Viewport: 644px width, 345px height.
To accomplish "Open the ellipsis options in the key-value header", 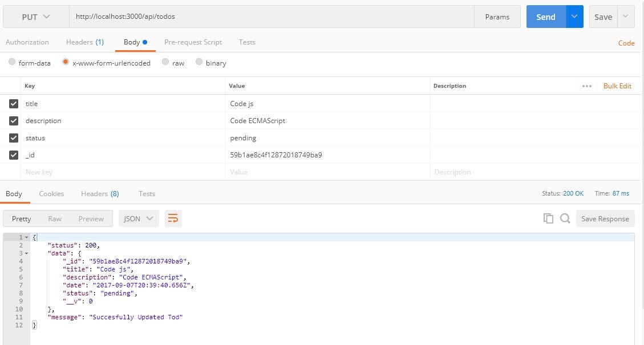I will [x=587, y=86].
